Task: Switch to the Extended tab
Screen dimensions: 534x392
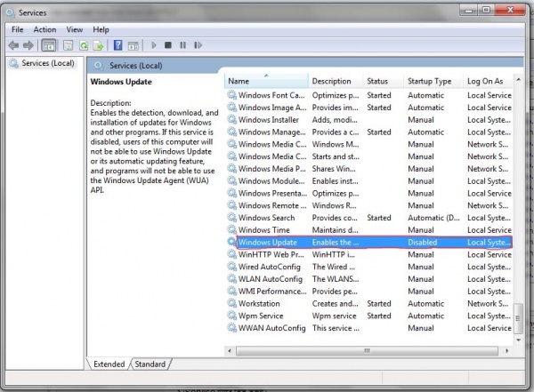Action: pos(109,364)
